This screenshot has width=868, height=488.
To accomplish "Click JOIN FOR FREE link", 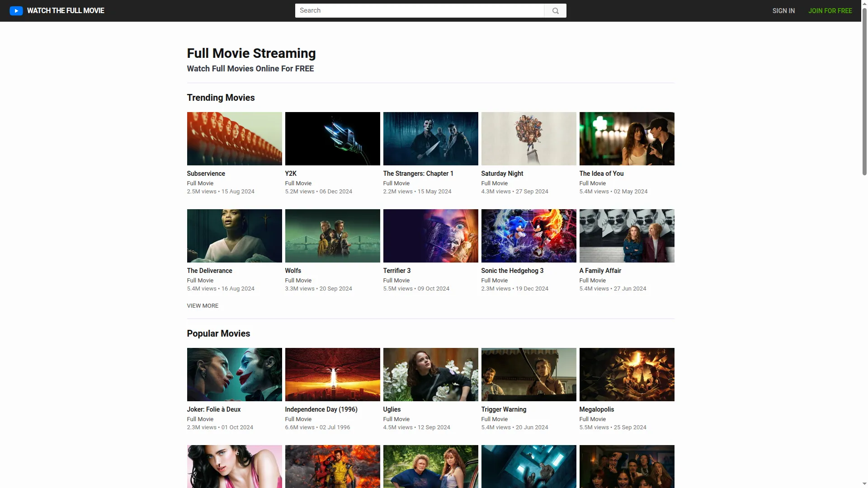I will (830, 11).
